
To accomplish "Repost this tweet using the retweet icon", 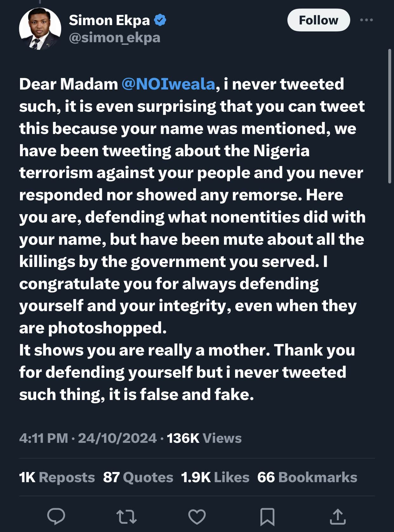I will pos(126,516).
